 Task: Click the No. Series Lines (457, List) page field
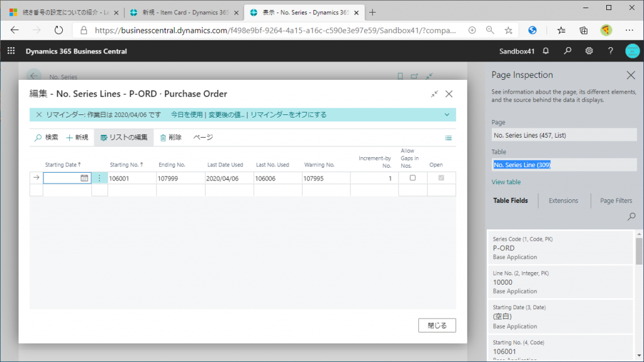tap(564, 135)
